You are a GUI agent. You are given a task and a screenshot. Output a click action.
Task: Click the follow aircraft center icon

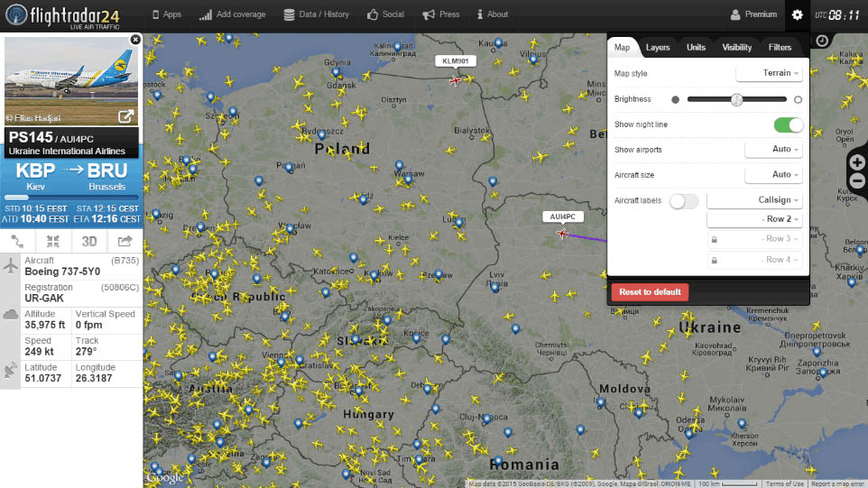[x=53, y=241]
